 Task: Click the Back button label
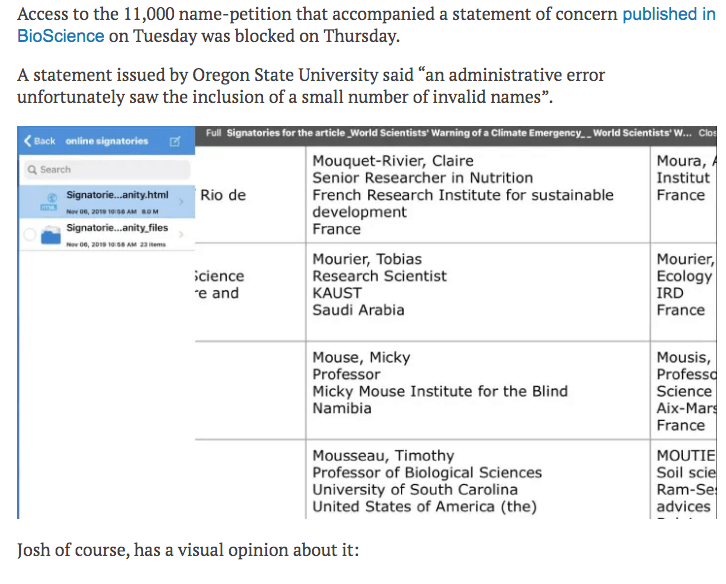pyautogui.click(x=44, y=141)
